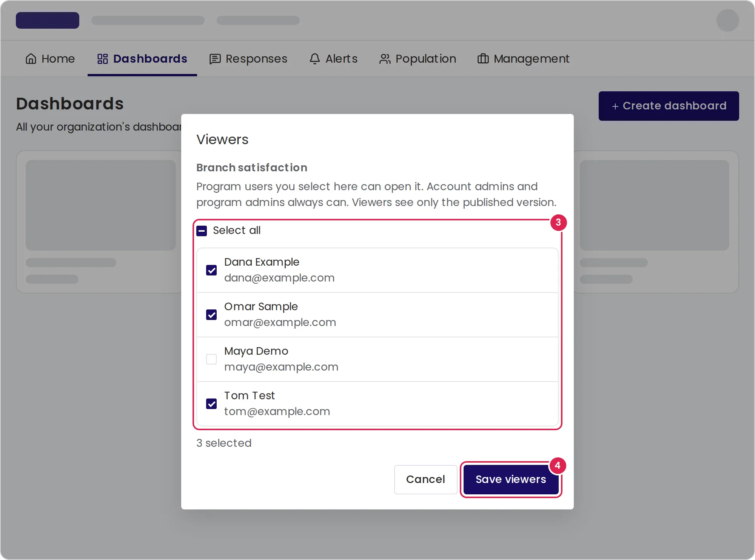Open the Alerts tab
The image size is (755, 560).
click(333, 59)
